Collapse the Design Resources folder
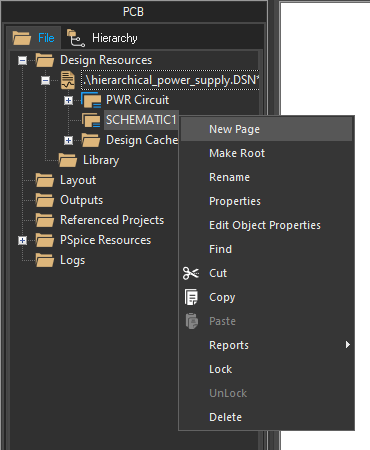Image resolution: width=370 pixels, height=450 pixels. (22, 60)
